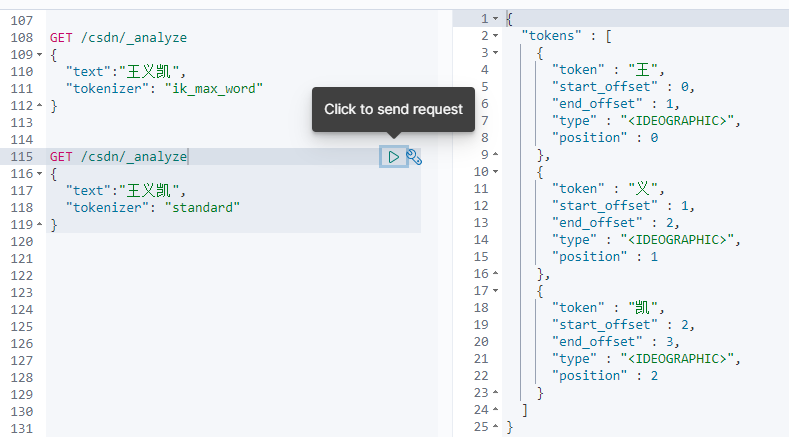Collapse the tokens array at line 2

(x=495, y=36)
